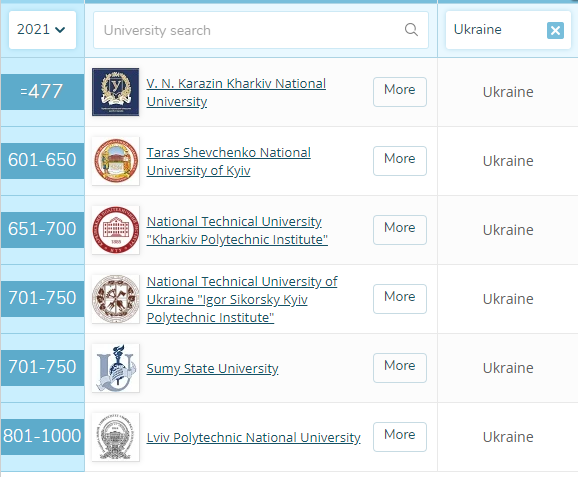Click the Sumy State University logo
The image size is (578, 477).
[x=115, y=368]
